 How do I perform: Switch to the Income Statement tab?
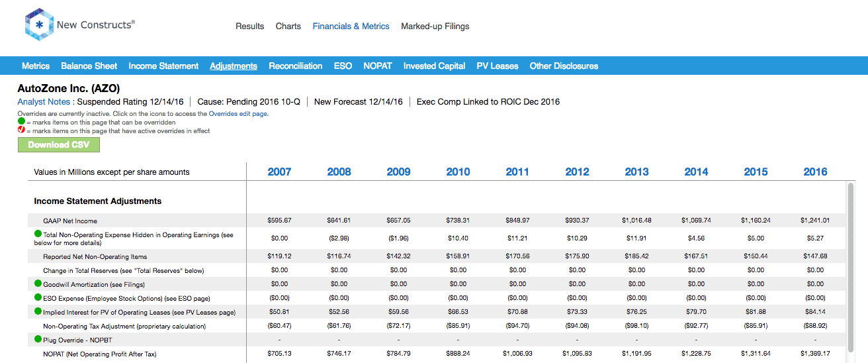pyautogui.click(x=163, y=66)
